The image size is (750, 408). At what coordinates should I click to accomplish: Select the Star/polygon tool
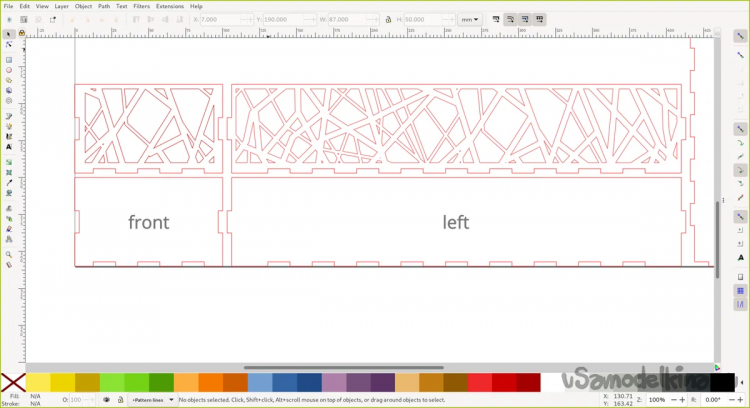pyautogui.click(x=9, y=80)
